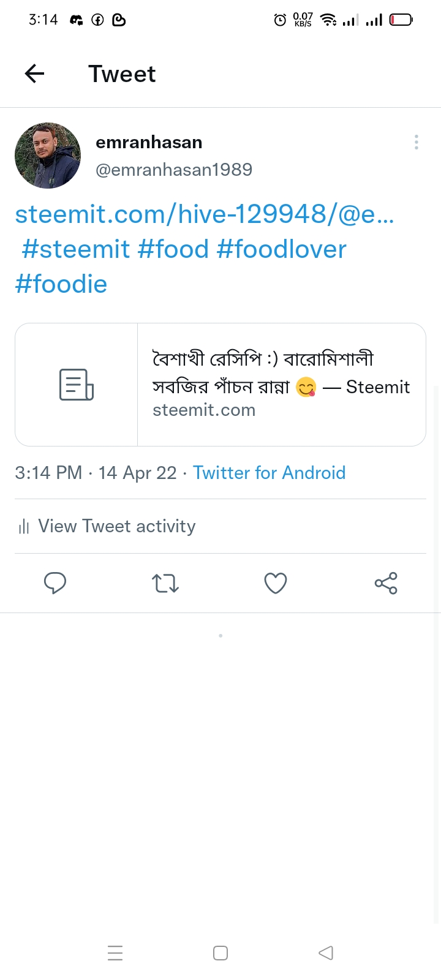The height and width of the screenshot is (980, 441).
Task: Retweet using the retweet arrows icon
Action: coord(165,583)
